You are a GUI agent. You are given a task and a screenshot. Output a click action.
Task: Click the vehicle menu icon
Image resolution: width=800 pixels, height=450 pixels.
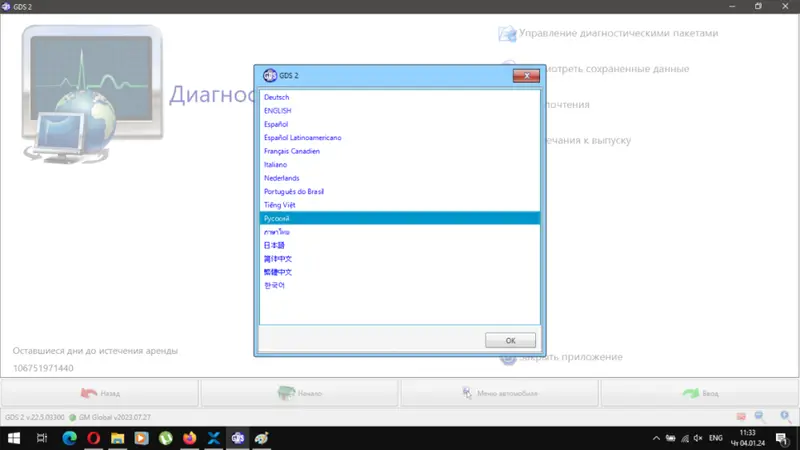467,393
